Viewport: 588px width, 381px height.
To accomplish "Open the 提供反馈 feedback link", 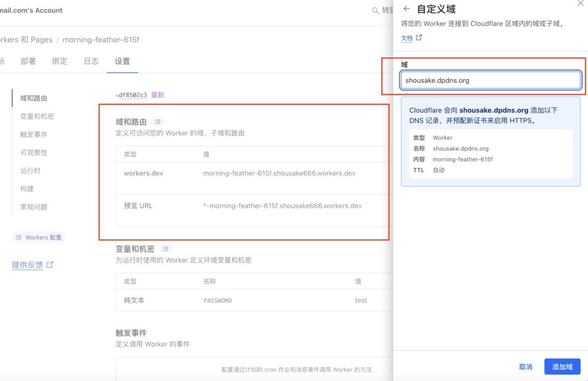I will [32, 265].
